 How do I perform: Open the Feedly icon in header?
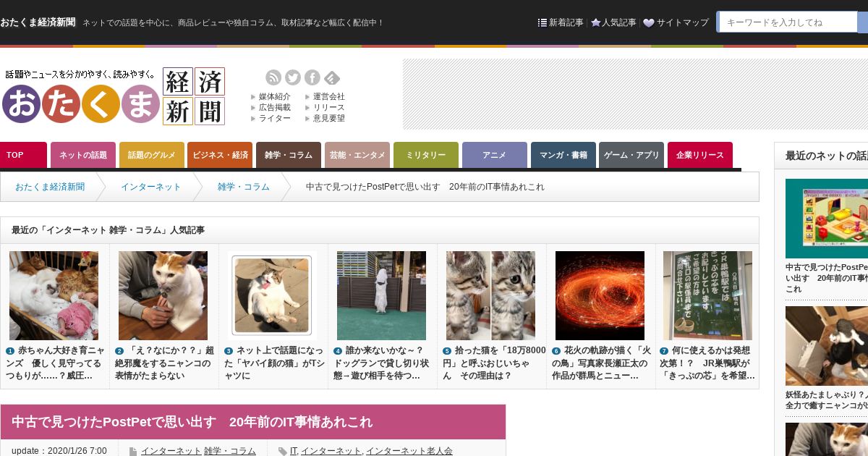[x=332, y=77]
